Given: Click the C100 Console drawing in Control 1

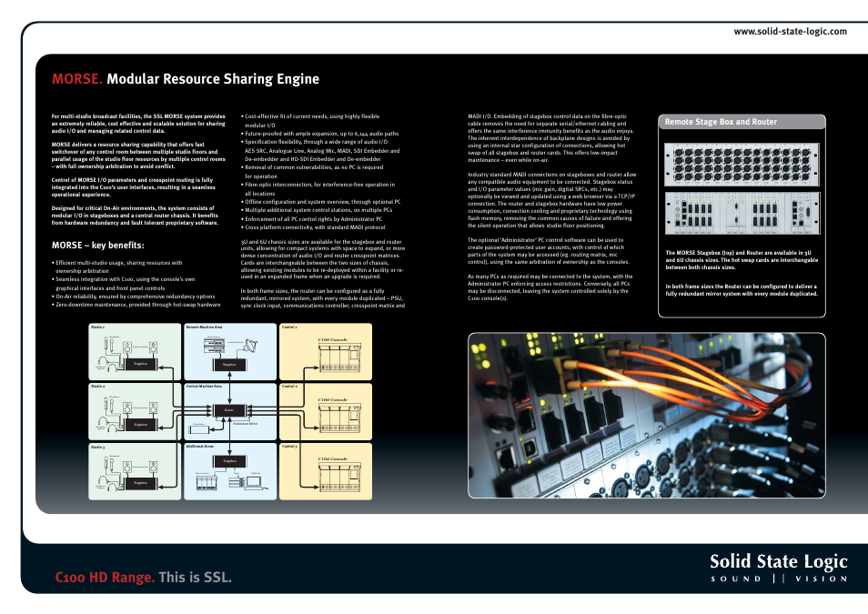Looking at the screenshot, I should 340,357.
